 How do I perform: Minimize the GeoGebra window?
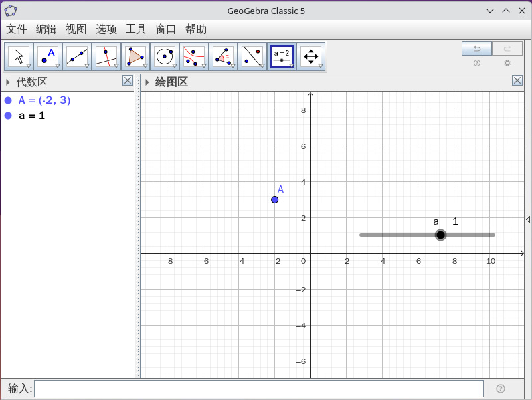tap(490, 11)
